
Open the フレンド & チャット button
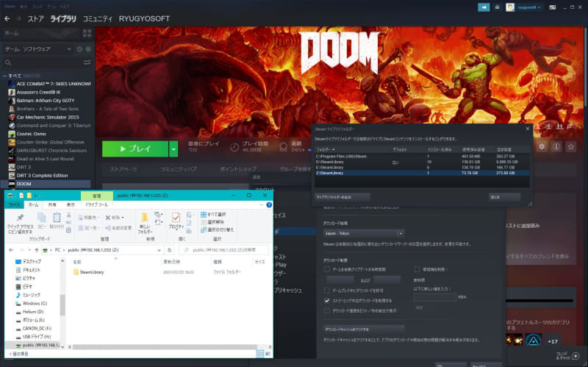[x=567, y=356]
